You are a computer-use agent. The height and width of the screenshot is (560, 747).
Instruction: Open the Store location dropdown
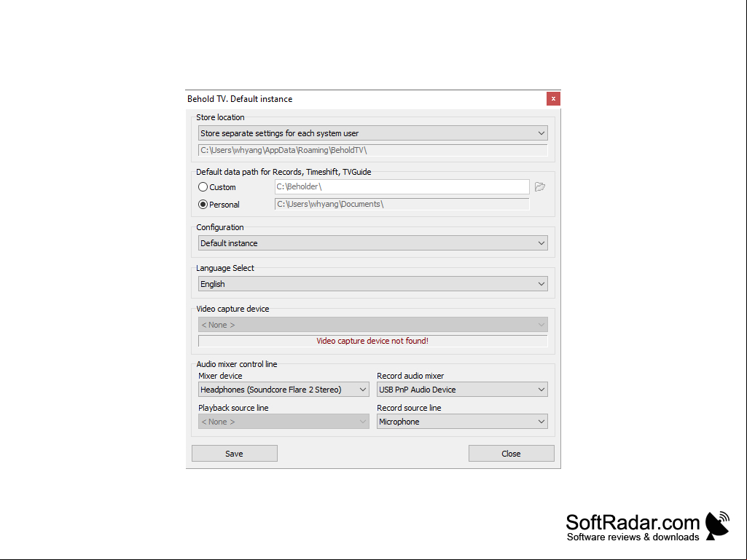[x=373, y=133]
